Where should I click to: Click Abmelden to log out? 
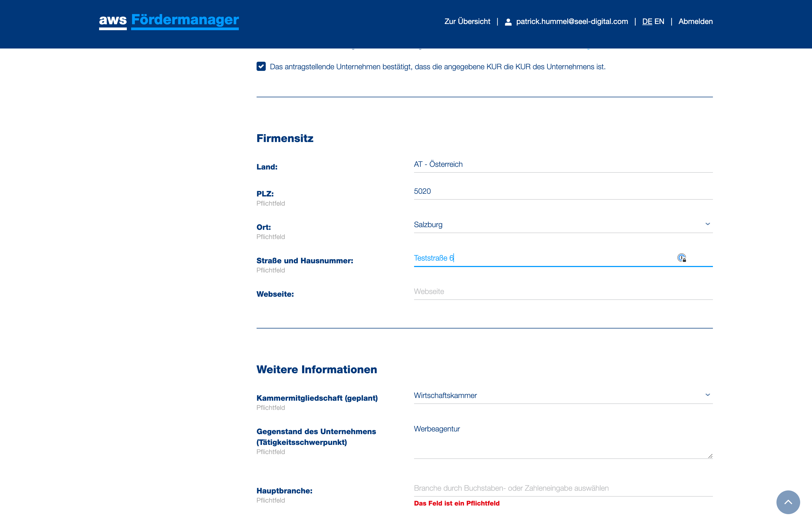point(695,22)
